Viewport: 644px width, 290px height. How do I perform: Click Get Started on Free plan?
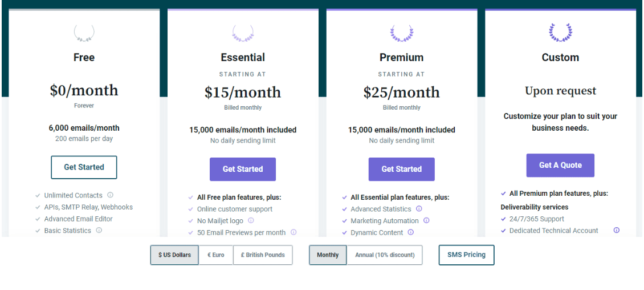click(84, 167)
